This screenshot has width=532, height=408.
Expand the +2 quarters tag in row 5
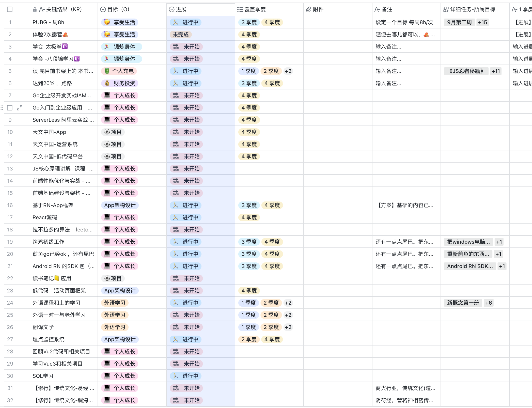(x=288, y=71)
